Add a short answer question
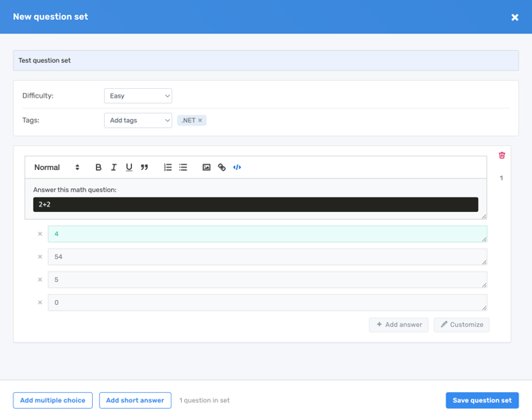 click(x=135, y=400)
